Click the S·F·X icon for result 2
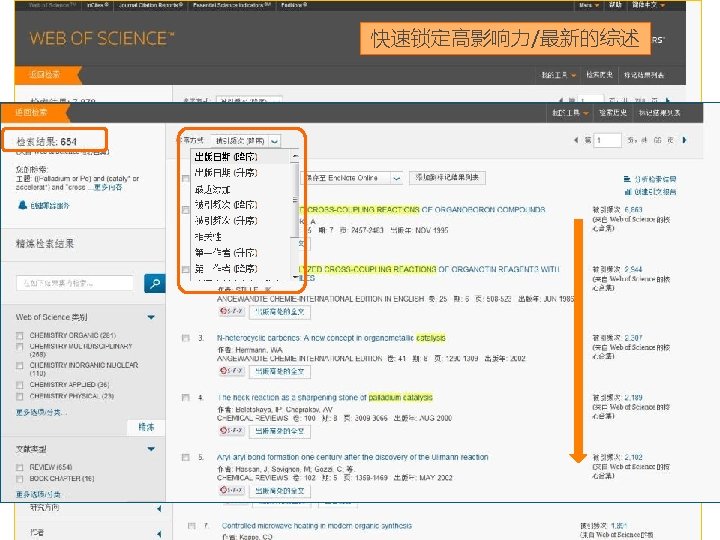The height and width of the screenshot is (540, 720). tap(232, 311)
